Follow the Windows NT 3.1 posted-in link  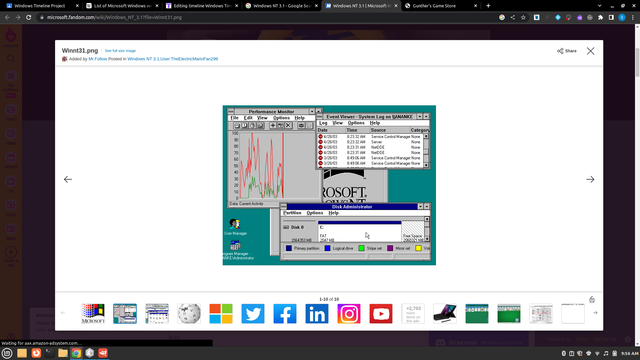[x=143, y=59]
